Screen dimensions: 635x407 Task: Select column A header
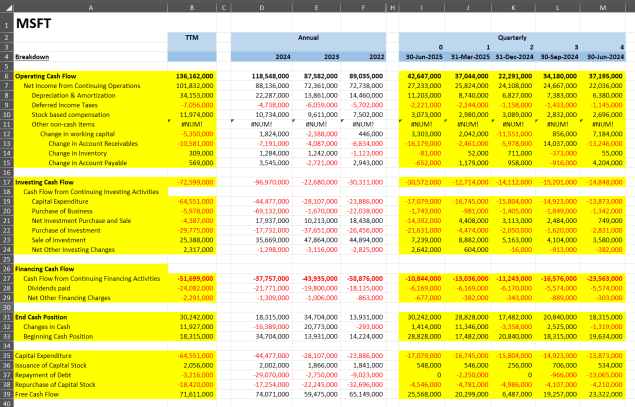coord(91,7)
